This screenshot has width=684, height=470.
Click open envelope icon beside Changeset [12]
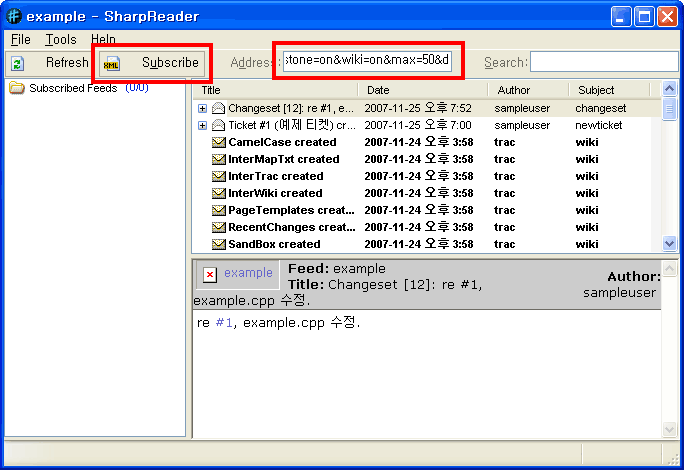point(219,108)
